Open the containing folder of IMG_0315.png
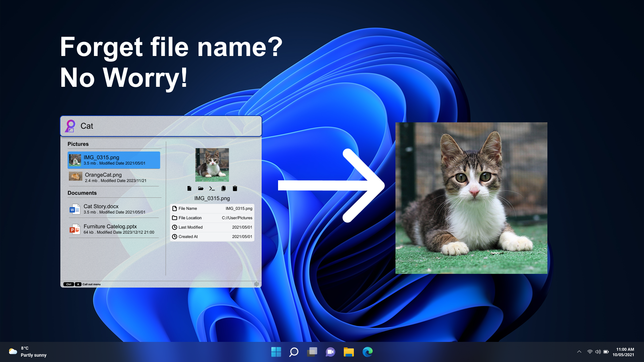This screenshot has width=644, height=362. coord(201,188)
